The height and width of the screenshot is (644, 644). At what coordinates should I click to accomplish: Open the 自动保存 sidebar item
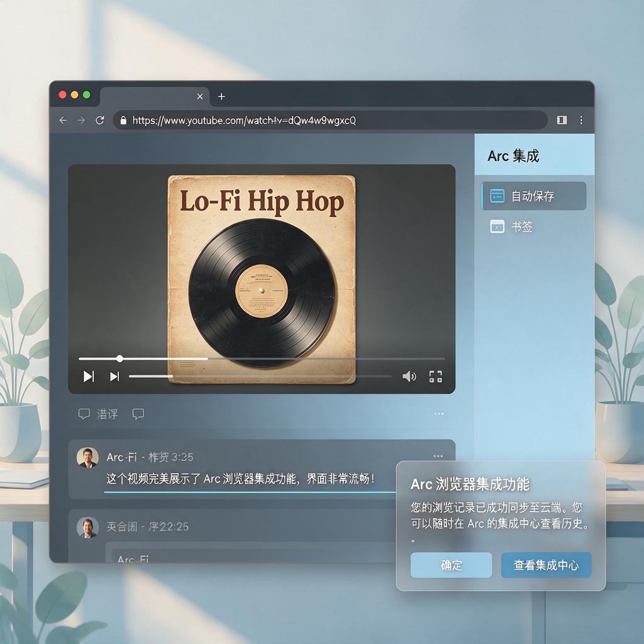[533, 196]
